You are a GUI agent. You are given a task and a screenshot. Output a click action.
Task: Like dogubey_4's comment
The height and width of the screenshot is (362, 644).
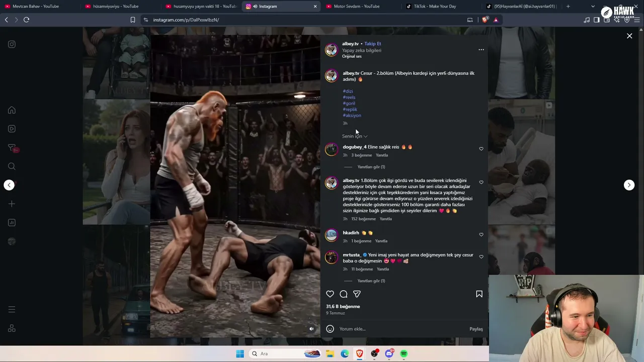(481, 149)
